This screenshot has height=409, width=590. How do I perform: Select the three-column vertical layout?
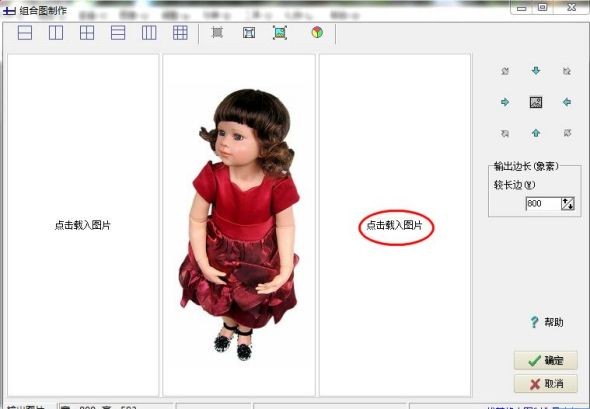[x=149, y=33]
